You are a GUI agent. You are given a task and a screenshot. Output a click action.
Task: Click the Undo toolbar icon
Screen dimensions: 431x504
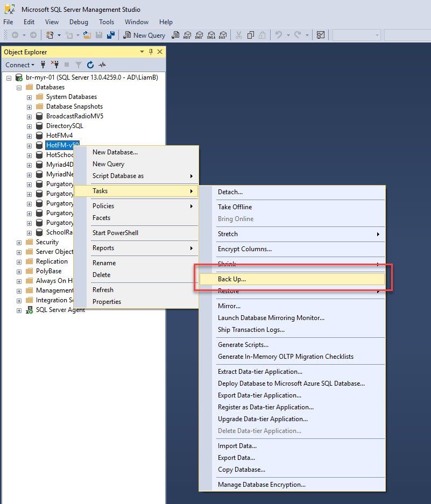pyautogui.click(x=279, y=35)
